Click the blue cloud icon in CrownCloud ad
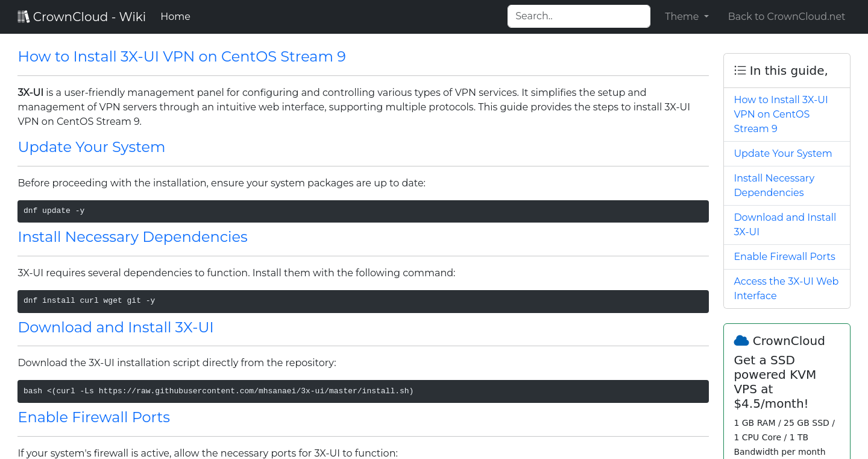868x459 pixels. point(741,340)
